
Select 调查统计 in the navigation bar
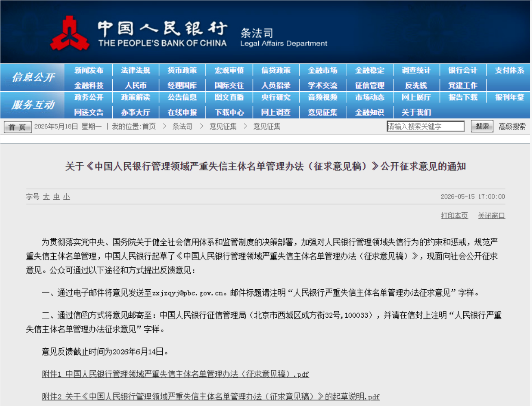[416, 70]
